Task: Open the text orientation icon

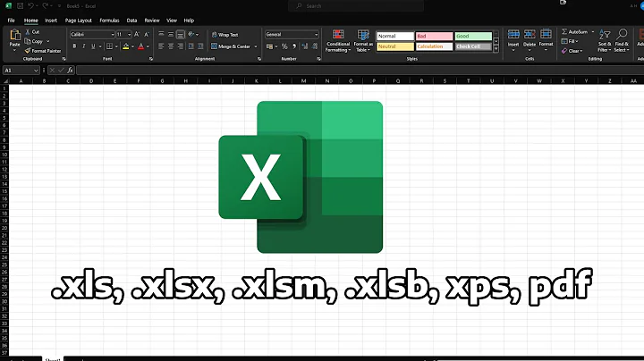Action: pyautogui.click(x=191, y=35)
